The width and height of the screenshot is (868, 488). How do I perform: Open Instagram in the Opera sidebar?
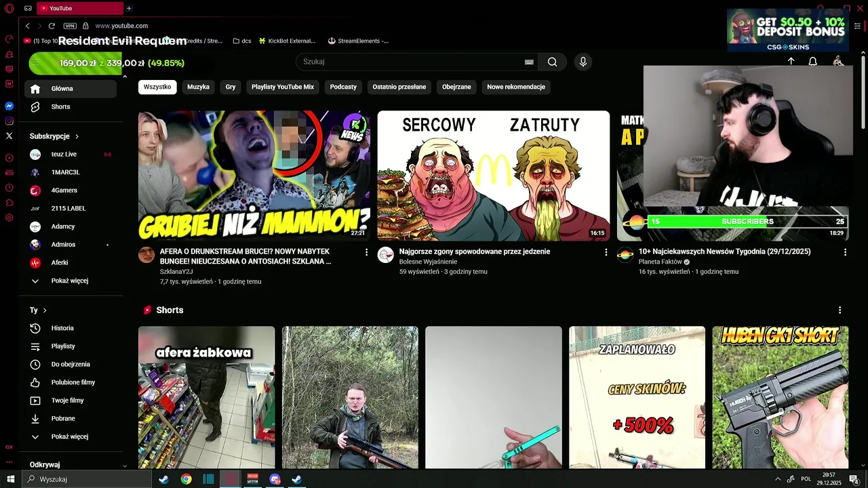(9, 121)
